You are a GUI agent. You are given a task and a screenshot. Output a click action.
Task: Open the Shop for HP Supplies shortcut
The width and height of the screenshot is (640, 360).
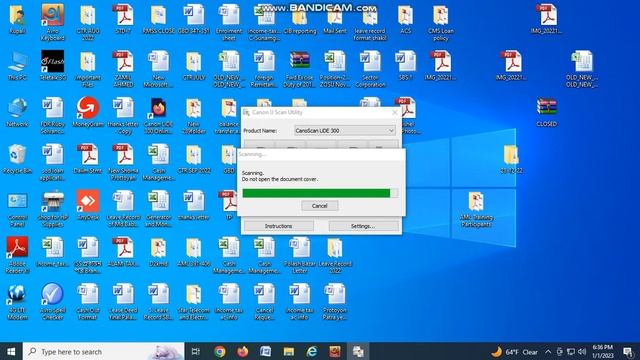tap(53, 209)
